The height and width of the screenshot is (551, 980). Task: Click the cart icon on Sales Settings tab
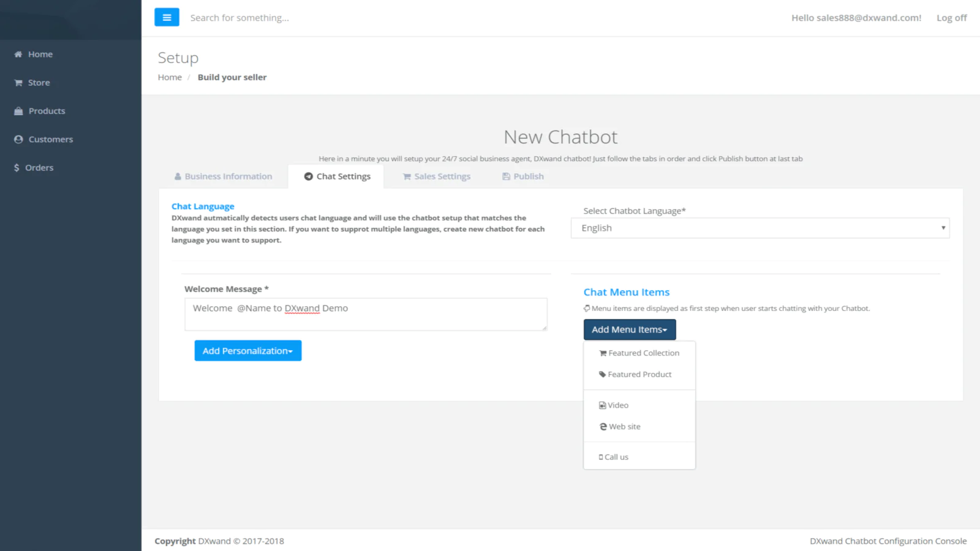[407, 176]
